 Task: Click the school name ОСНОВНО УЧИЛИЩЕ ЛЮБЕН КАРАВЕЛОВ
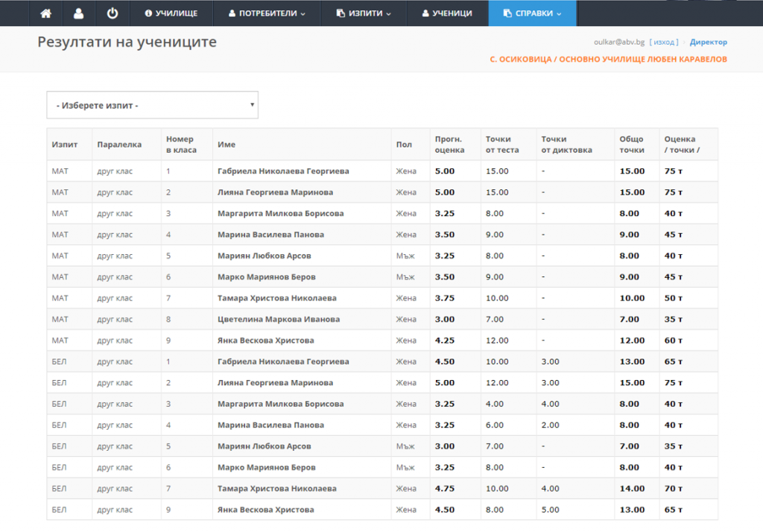(643, 60)
